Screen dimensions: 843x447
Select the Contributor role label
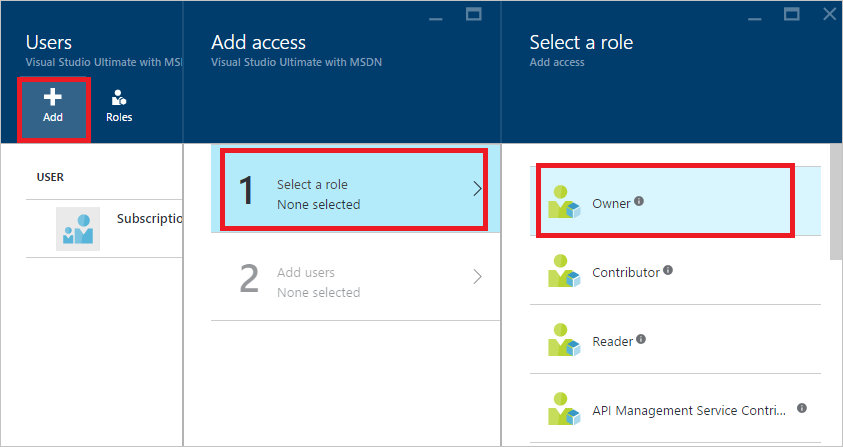(x=625, y=272)
